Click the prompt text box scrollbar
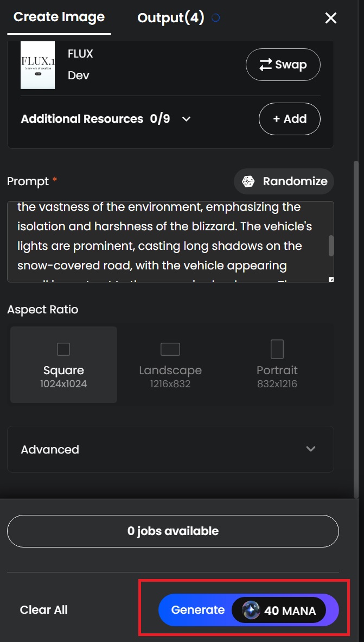The image size is (364, 642). [331, 246]
